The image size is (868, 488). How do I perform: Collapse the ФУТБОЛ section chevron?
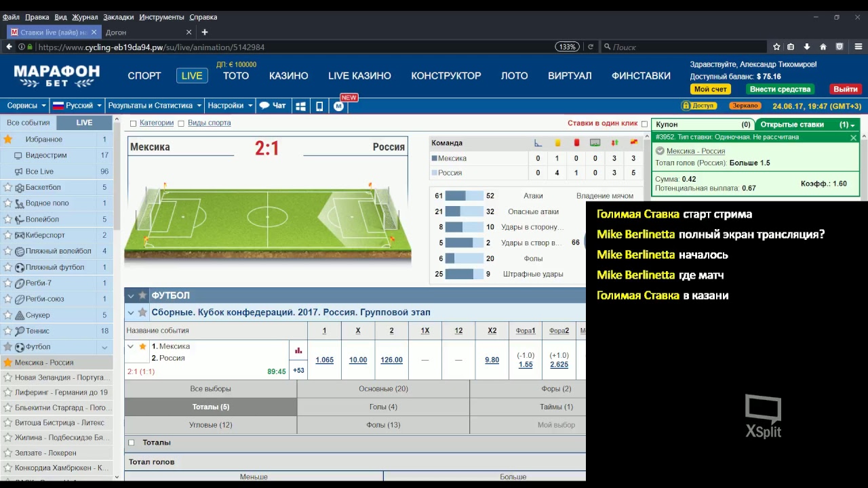click(x=130, y=296)
